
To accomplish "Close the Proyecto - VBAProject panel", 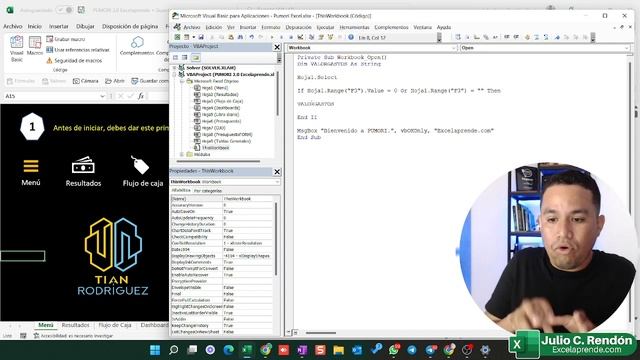I will click(277, 47).
